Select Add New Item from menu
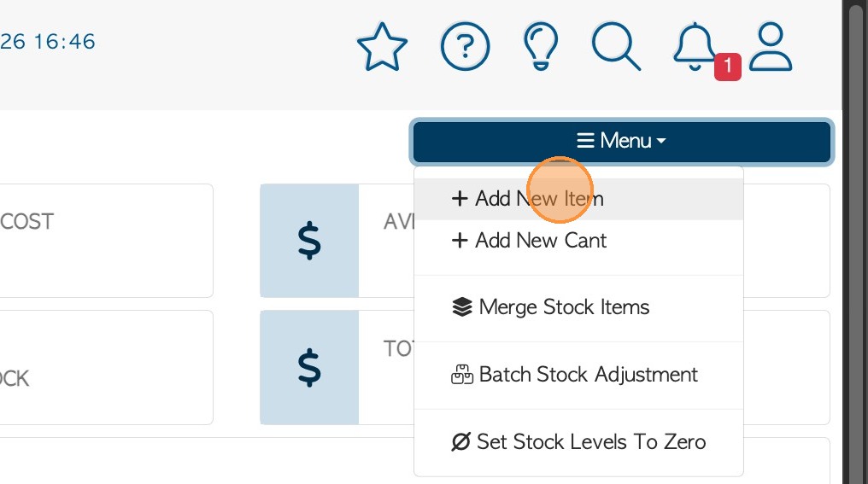Image resolution: width=868 pixels, height=484 pixels. point(539,199)
